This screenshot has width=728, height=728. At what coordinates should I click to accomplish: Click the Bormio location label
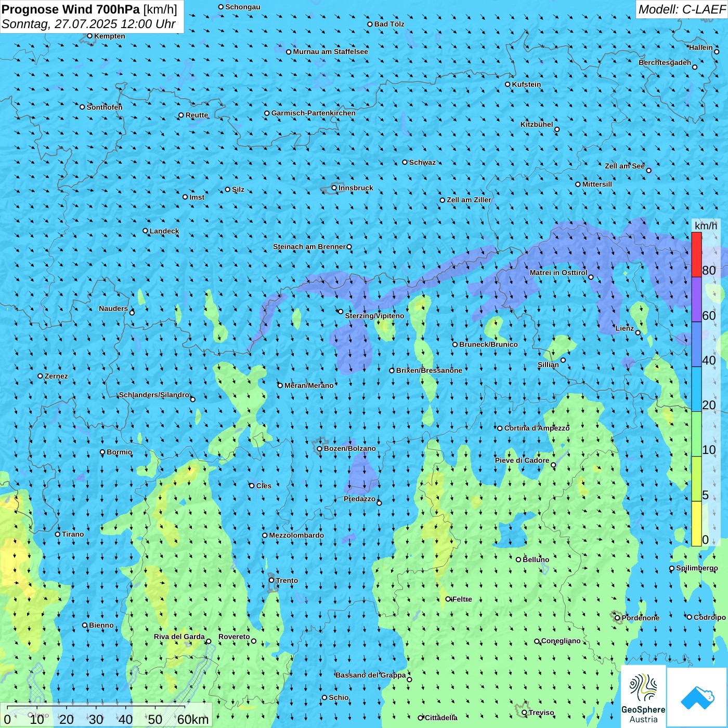tap(119, 452)
